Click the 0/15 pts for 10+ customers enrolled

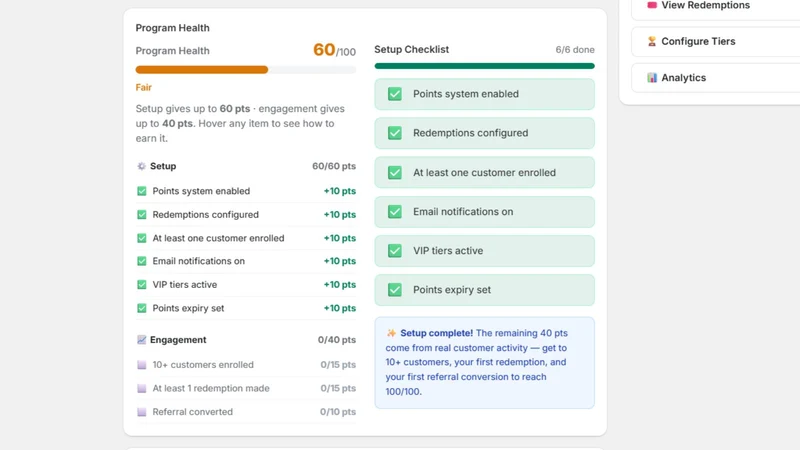coord(338,365)
